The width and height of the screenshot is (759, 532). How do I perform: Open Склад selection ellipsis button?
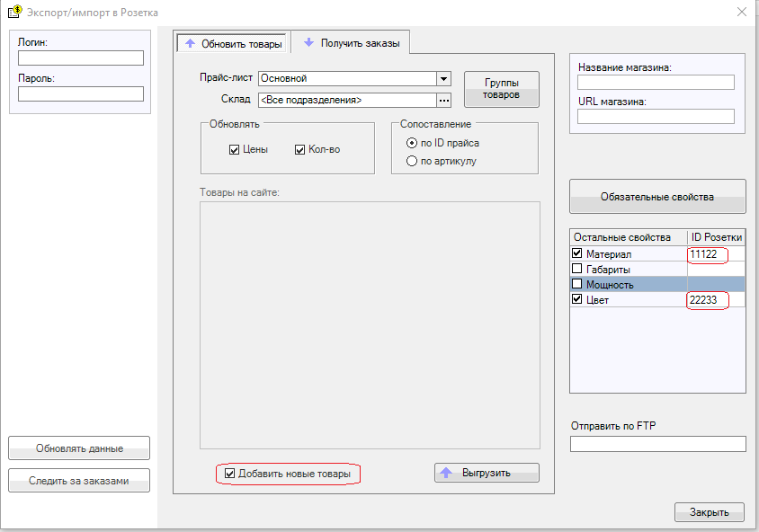click(443, 100)
